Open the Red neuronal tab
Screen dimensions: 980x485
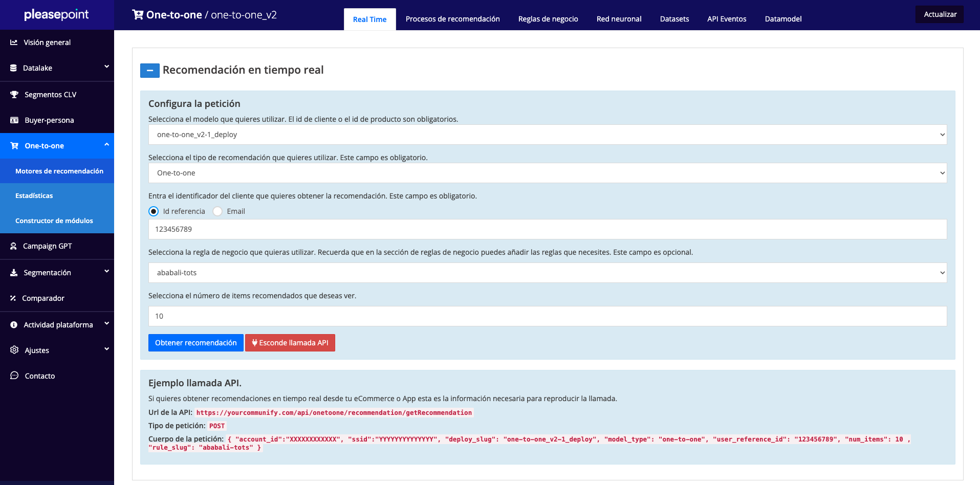[x=619, y=19]
